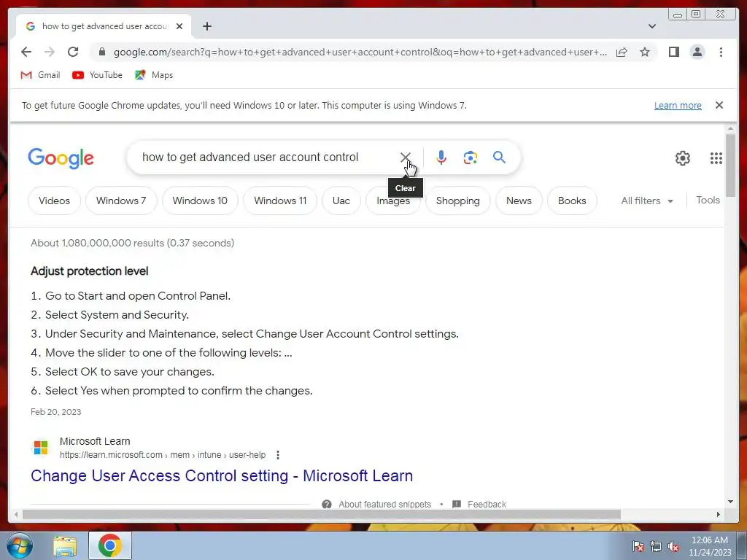Click the learn.microsoft.com result URL
This screenshot has width=747, height=560.
[163, 455]
